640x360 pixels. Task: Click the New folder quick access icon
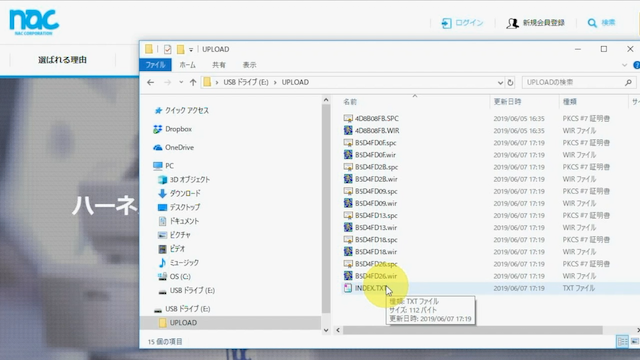coord(180,49)
